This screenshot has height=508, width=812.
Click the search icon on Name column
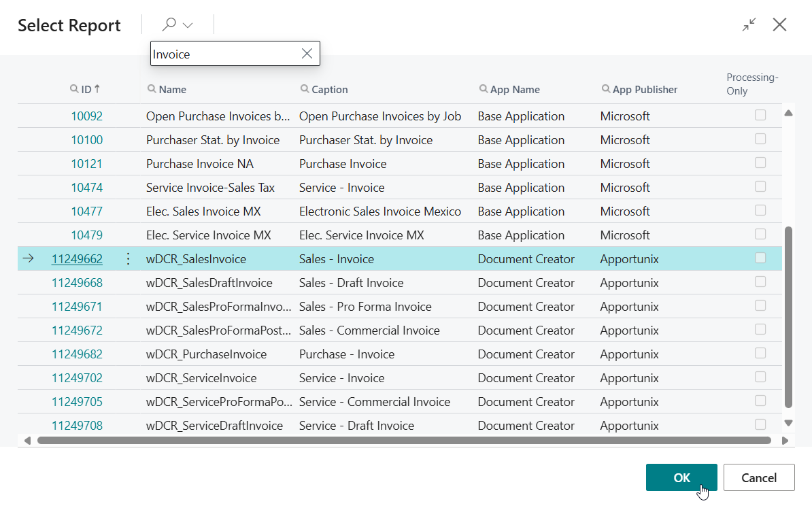(x=152, y=89)
